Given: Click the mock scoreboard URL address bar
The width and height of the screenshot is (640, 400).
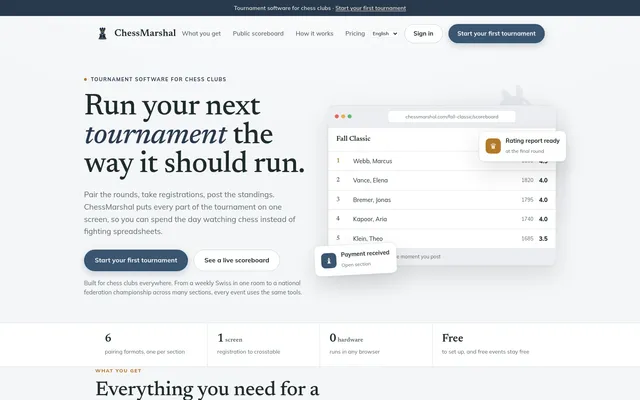Looking at the screenshot, I should pos(451,117).
